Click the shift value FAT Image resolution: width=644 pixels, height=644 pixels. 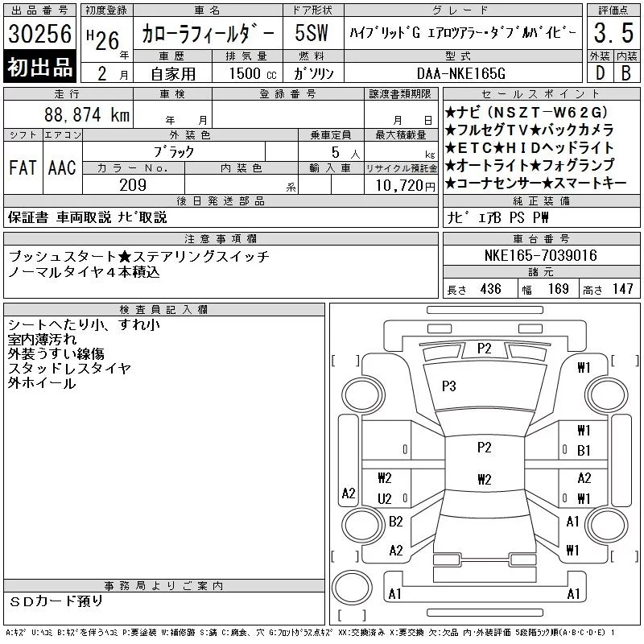click(23, 168)
